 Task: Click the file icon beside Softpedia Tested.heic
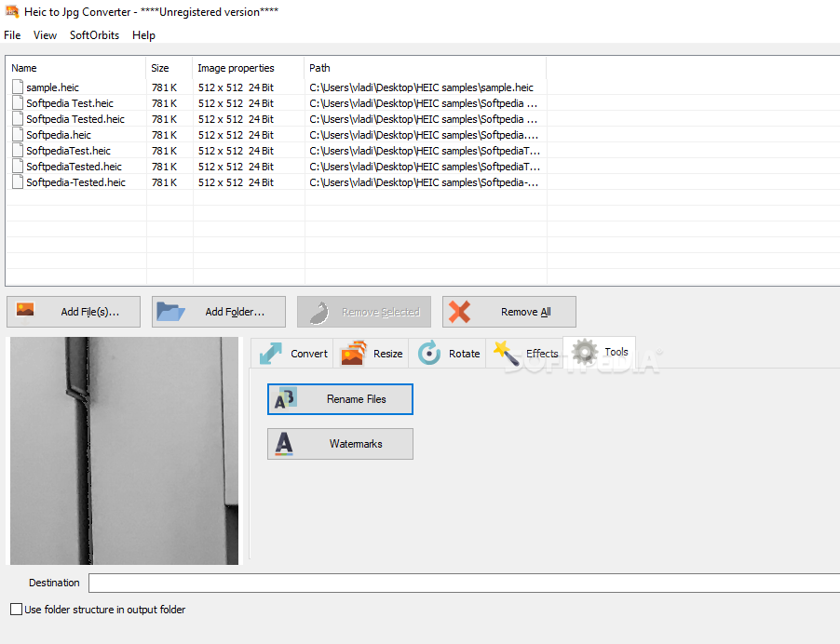click(x=18, y=119)
